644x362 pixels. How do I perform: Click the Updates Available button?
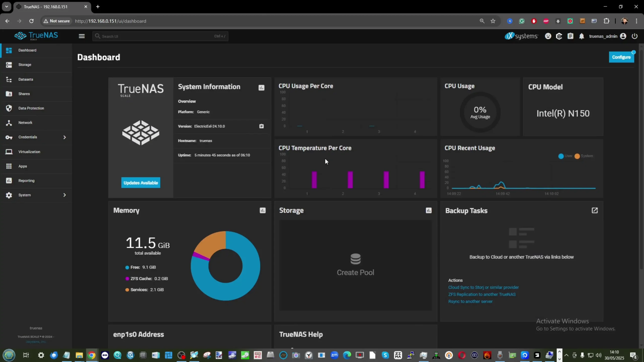click(141, 183)
